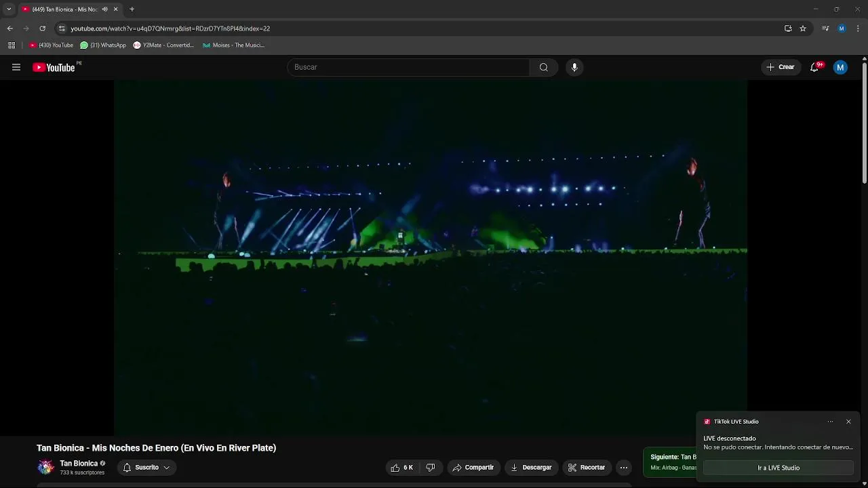Viewport: 868px width, 488px height.
Task: Reload the page
Action: click(x=43, y=28)
